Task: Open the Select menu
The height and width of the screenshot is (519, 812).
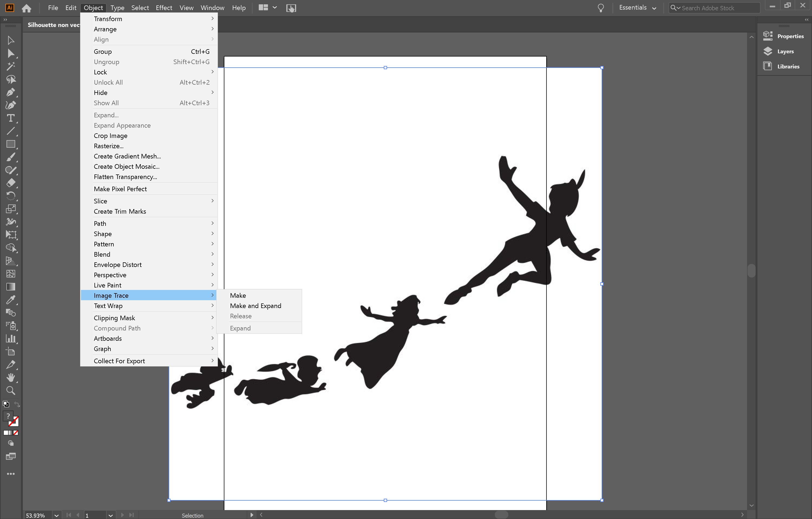Action: pos(140,7)
